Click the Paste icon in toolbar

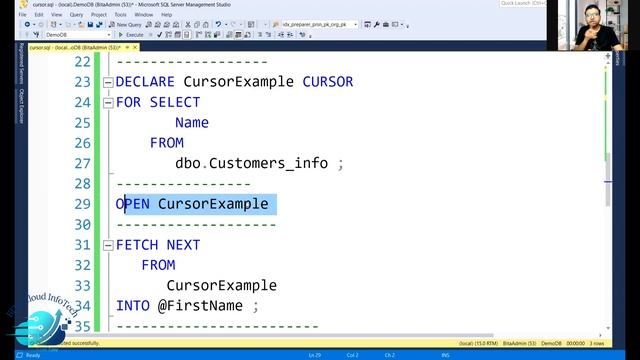coord(205,24)
